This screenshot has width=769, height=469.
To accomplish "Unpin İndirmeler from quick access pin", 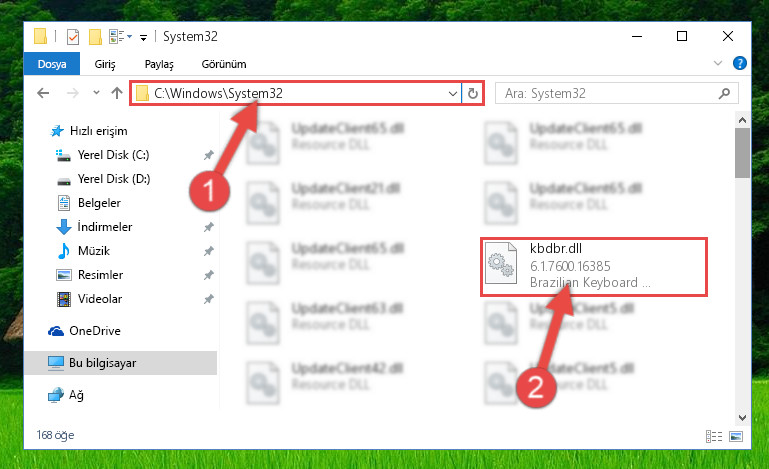I will [x=209, y=227].
